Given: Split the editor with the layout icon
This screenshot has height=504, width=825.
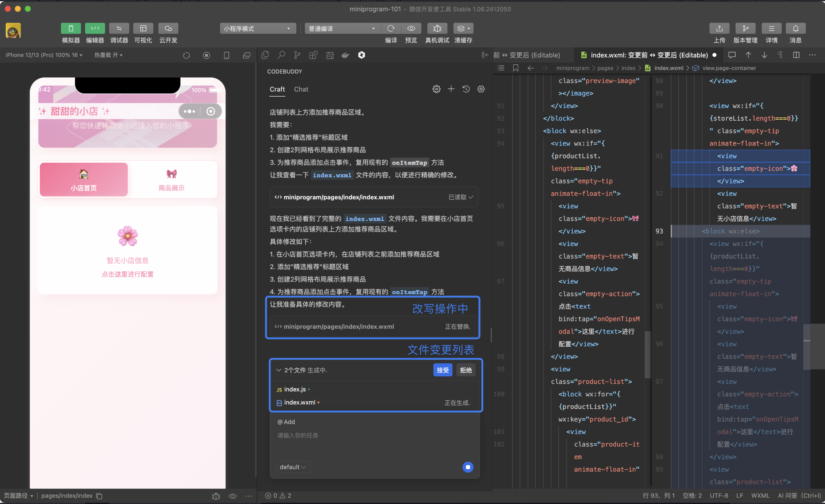Looking at the screenshot, I should coord(796,55).
